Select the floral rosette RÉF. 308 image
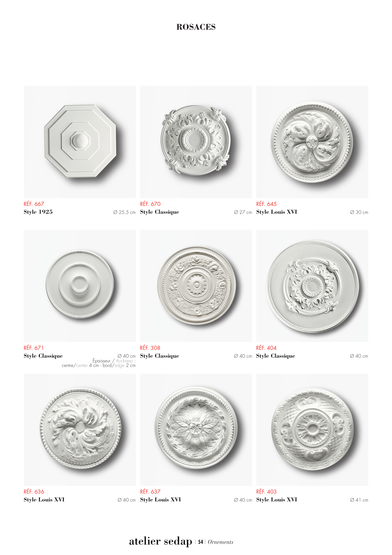The image size is (392, 555). 196,286
